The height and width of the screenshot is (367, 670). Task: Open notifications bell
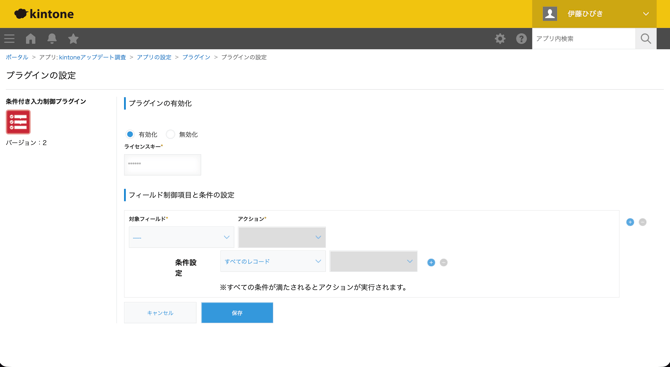(x=52, y=39)
